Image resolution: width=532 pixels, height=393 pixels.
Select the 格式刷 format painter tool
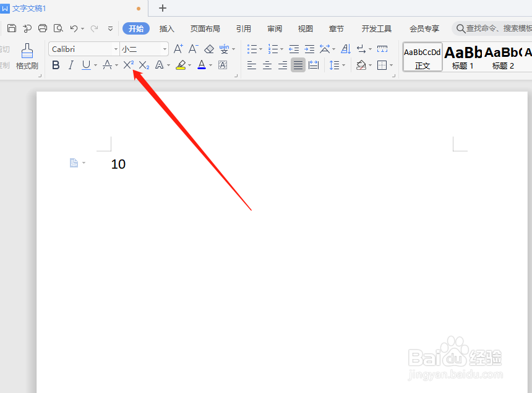tap(27, 56)
